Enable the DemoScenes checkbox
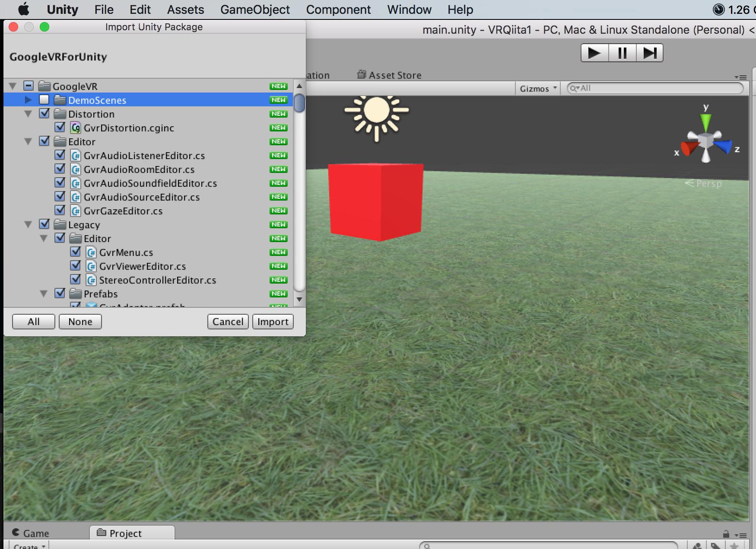Image resolution: width=756 pixels, height=549 pixels. (44, 100)
